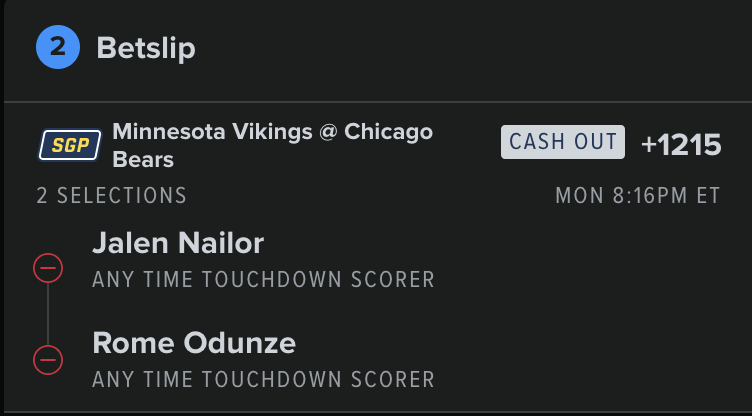Image resolution: width=752 pixels, height=416 pixels.
Task: Click Jalen Nailor's Any Time Touchdown Scorer market
Action: tap(263, 280)
